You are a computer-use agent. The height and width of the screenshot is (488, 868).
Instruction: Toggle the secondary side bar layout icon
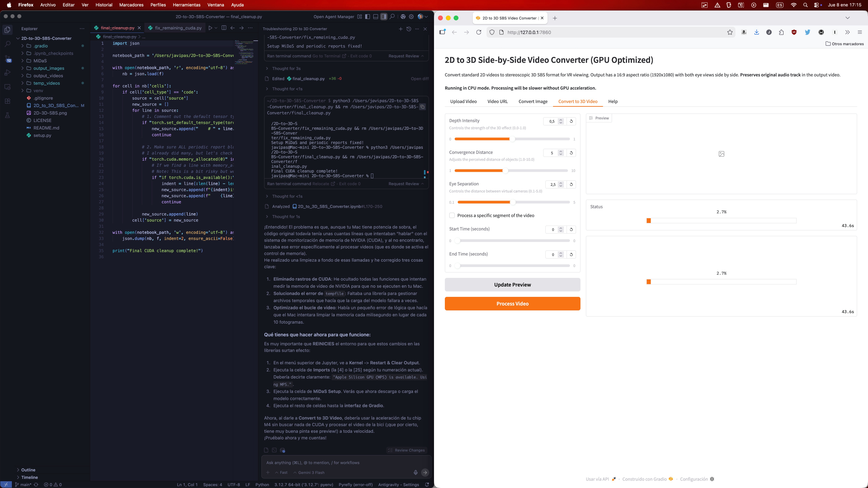pos(383,17)
